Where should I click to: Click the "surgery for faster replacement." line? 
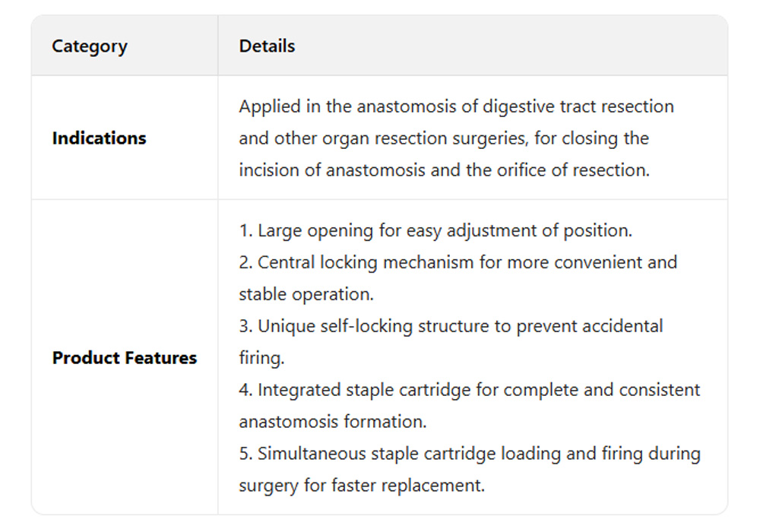coord(362,486)
